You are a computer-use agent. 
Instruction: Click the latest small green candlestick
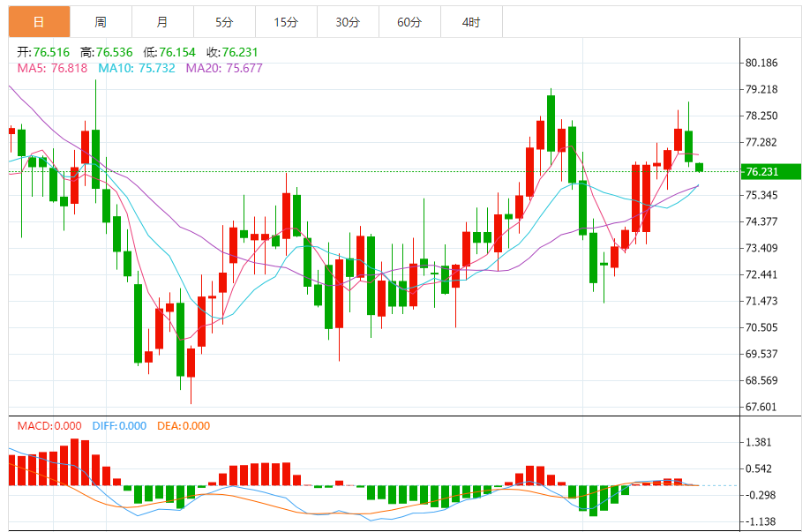click(x=700, y=167)
